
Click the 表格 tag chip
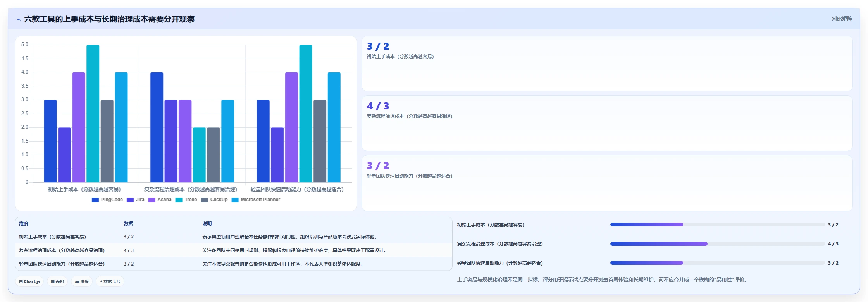pos(57,281)
